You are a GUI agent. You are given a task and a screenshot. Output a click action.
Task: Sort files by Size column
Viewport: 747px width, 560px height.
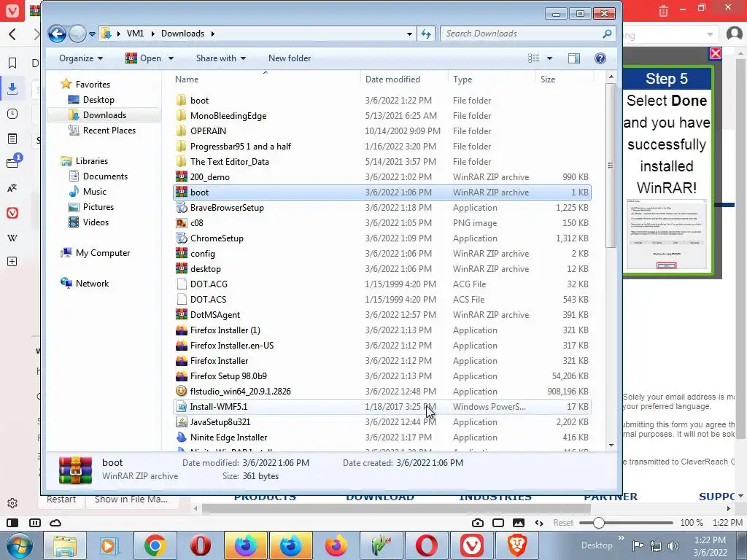[x=565, y=79]
